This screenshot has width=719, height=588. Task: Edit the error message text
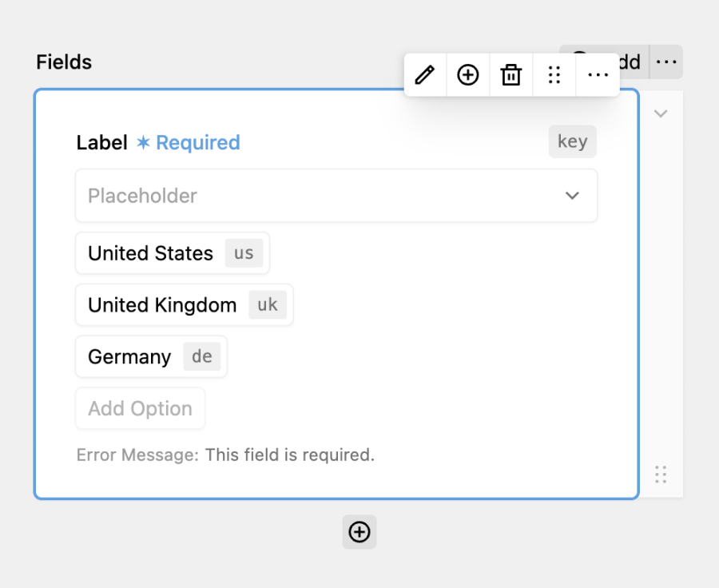coord(290,455)
